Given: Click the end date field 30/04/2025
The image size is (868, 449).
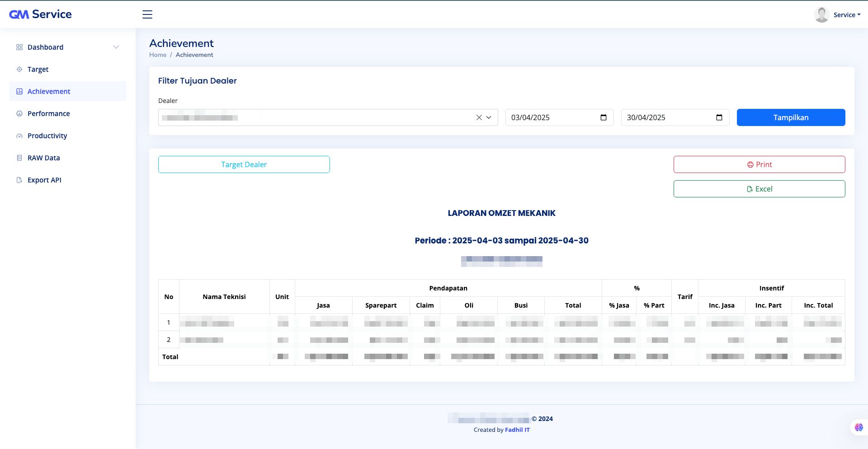Looking at the screenshot, I should pos(675,117).
